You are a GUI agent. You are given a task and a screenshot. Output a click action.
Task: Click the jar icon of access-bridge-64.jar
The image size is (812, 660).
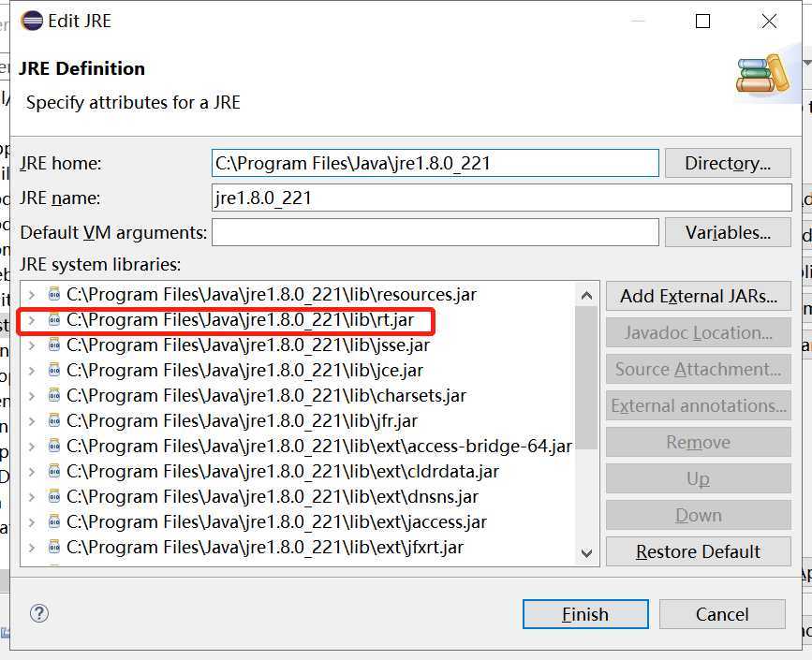(54, 447)
